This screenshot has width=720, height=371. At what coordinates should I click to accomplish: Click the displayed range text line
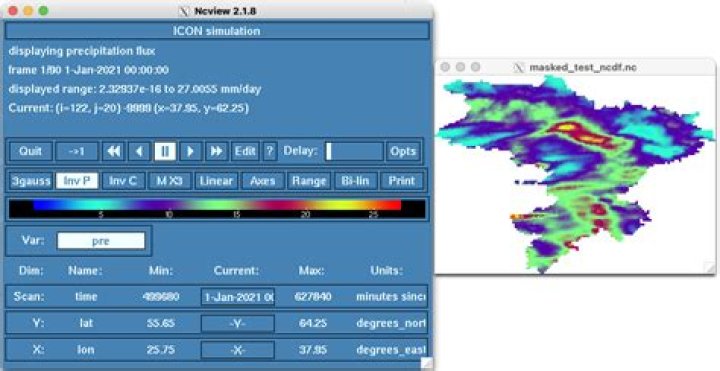coord(135,89)
